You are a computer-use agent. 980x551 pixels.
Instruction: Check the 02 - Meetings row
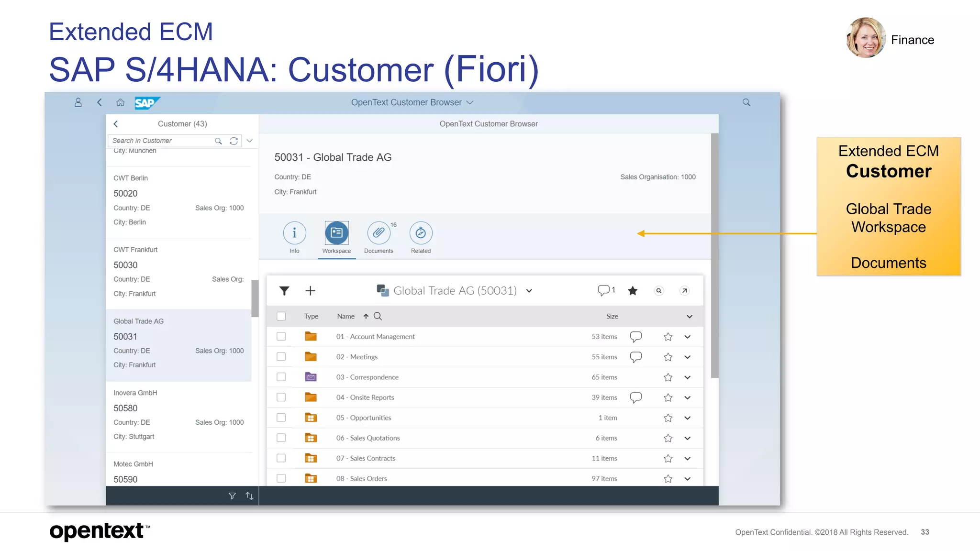281,357
